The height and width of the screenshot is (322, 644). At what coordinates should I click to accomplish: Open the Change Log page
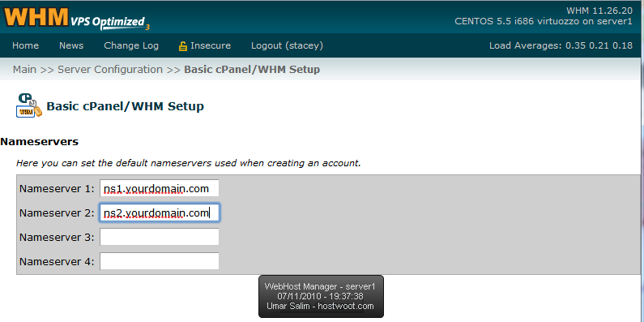click(131, 45)
